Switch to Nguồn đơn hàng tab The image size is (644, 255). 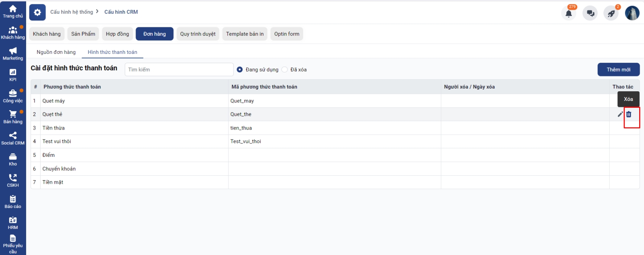[56, 52]
